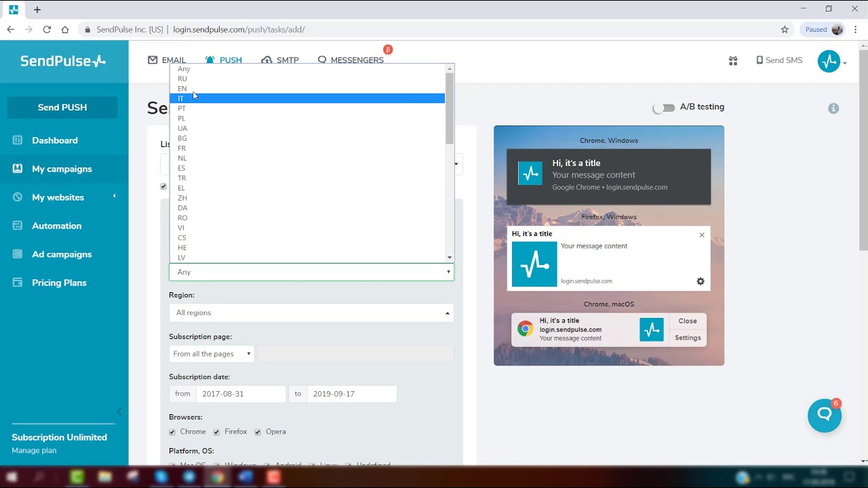
Task: Select LV in the language list
Action: pyautogui.click(x=307, y=258)
